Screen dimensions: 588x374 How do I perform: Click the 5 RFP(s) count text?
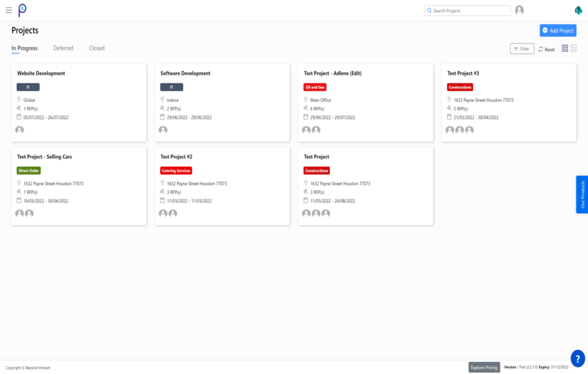click(461, 109)
